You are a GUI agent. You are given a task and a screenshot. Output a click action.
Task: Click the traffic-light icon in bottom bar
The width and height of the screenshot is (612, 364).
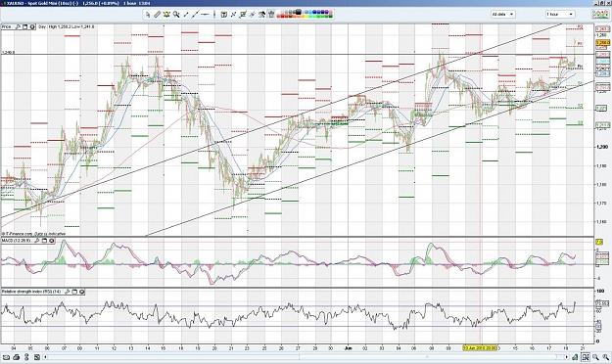(x=26, y=357)
